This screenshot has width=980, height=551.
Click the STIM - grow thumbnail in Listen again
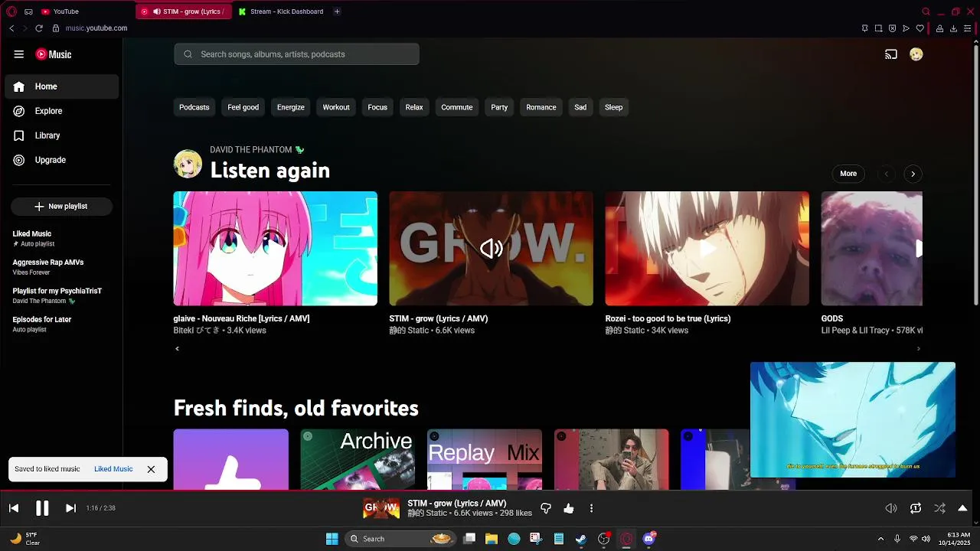[x=491, y=249]
